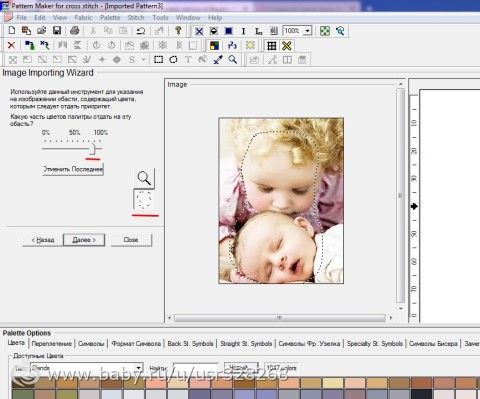Screen dimensions: 480x399
Task: Open the Palette menu
Action: click(x=110, y=18)
